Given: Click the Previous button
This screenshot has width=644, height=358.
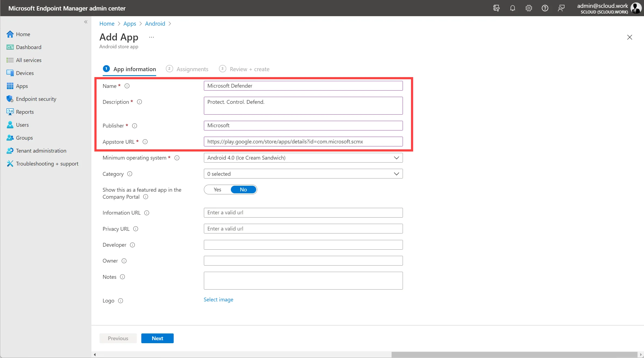Looking at the screenshot, I should (x=118, y=338).
